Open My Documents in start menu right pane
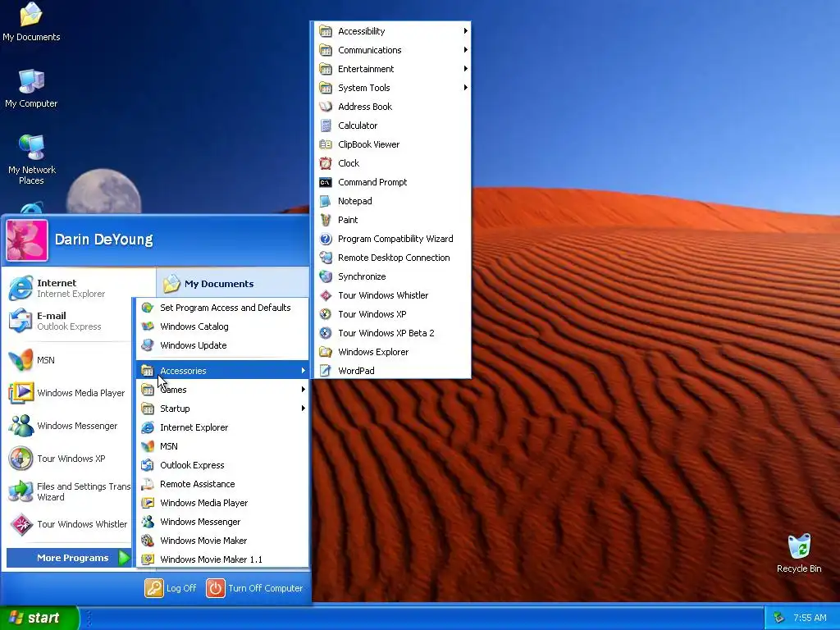Image resolution: width=840 pixels, height=630 pixels. tap(233, 283)
